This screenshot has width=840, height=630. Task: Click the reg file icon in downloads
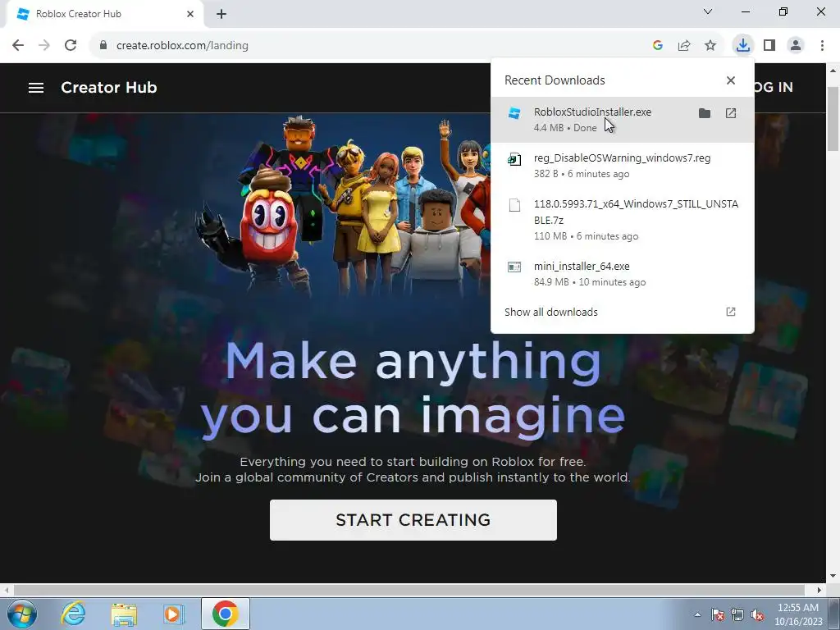514,159
